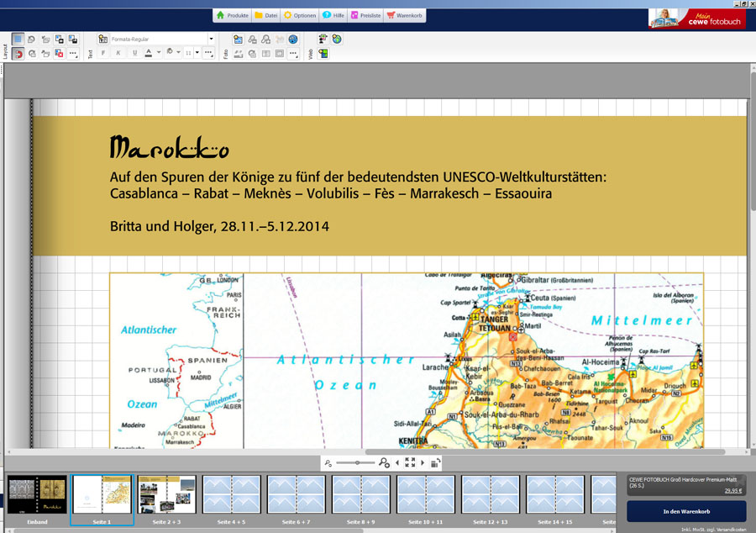Click the add photo icon in Foto group

click(x=238, y=40)
